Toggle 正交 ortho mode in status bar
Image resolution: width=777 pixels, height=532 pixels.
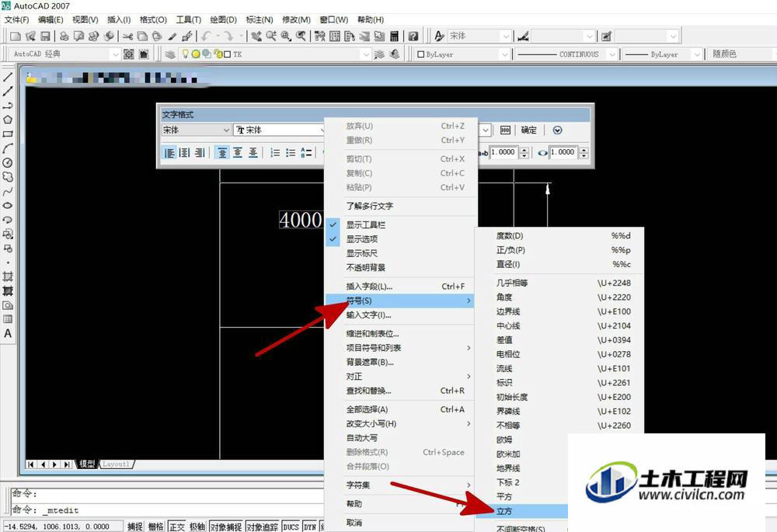point(177,527)
